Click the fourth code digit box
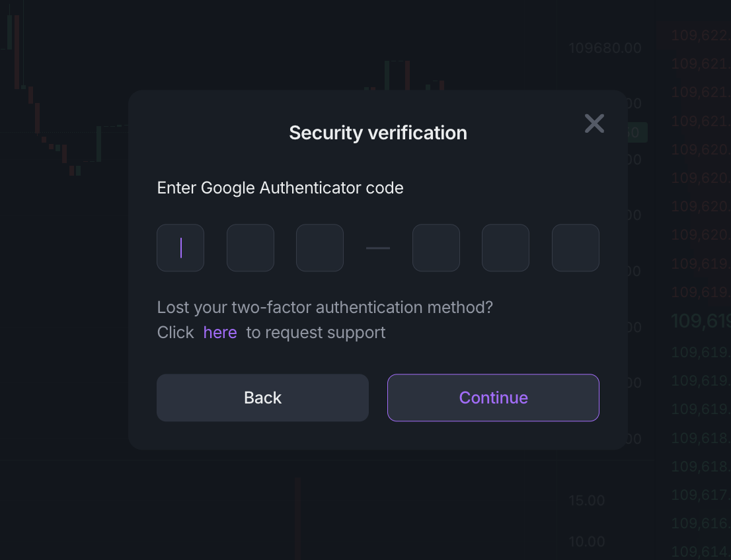 (x=436, y=248)
